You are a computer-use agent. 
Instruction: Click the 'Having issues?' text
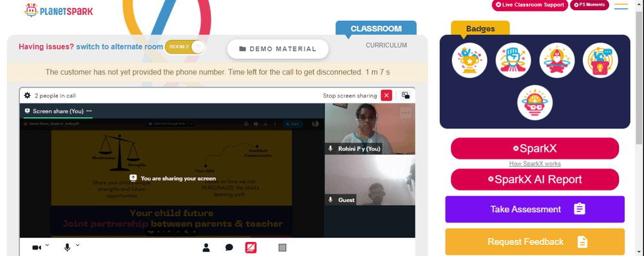[46, 47]
